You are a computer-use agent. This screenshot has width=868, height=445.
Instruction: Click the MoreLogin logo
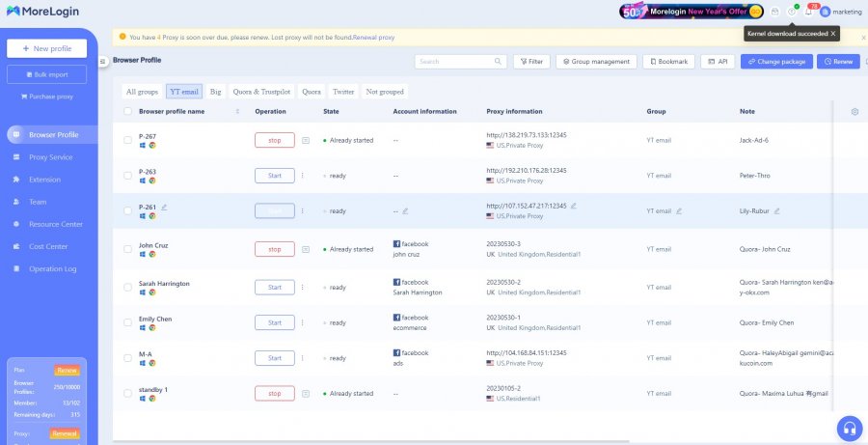43,11
